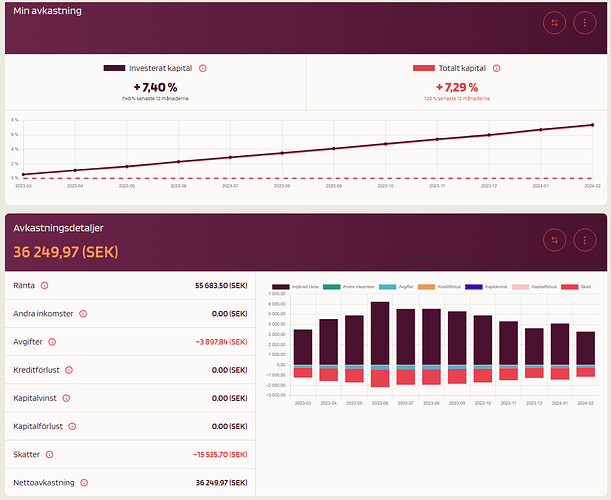Open three-dot menu in Avkastningsdetaljer panel
611x500 pixels.
click(584, 240)
